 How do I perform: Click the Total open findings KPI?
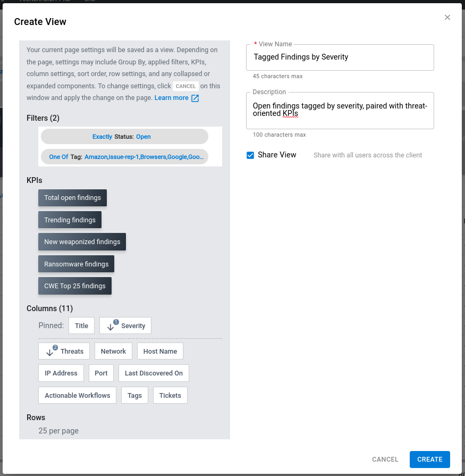tap(72, 198)
